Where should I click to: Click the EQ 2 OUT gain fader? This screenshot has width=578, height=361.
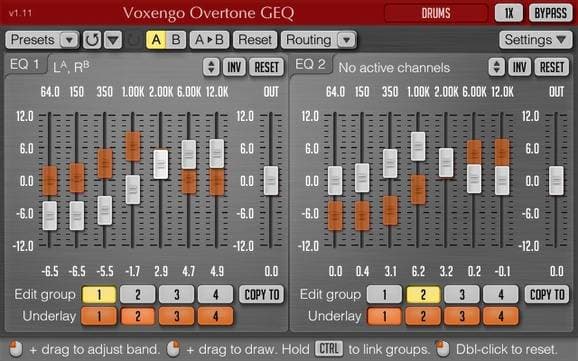pyautogui.click(x=556, y=181)
